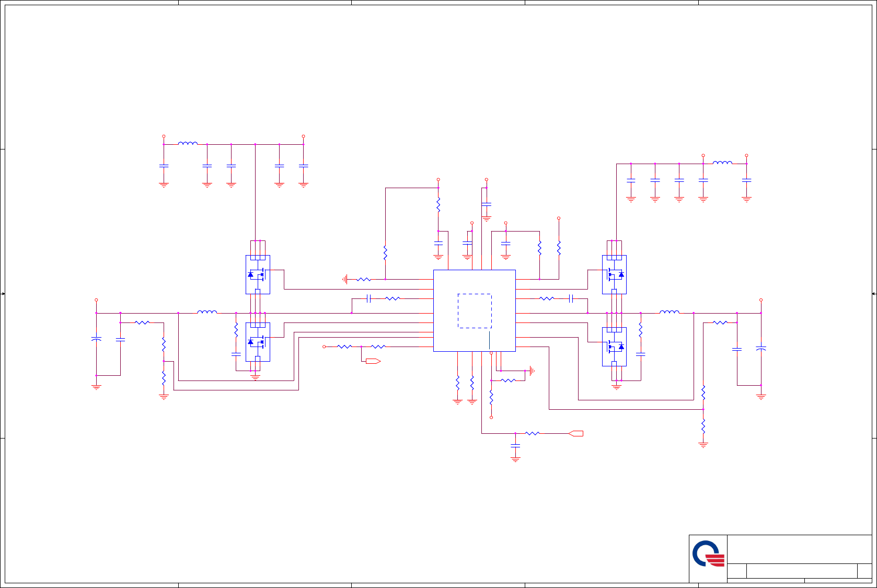Pick the inductor in the top-right capacitor bank

coord(722,163)
